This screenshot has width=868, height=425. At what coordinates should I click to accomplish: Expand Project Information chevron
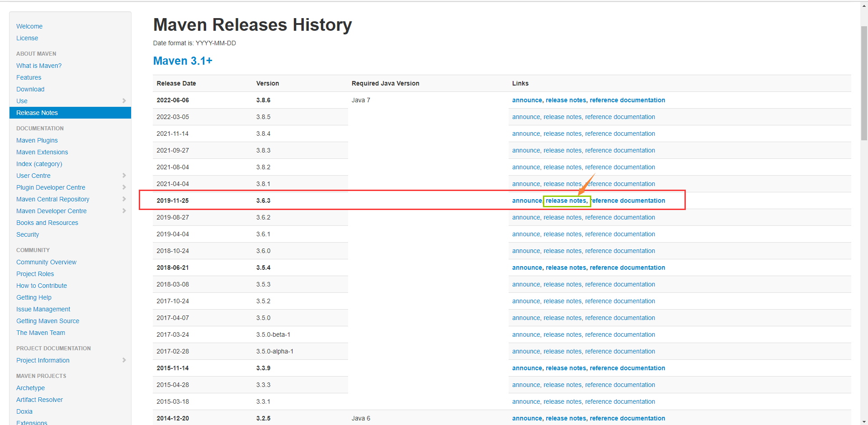pos(124,360)
